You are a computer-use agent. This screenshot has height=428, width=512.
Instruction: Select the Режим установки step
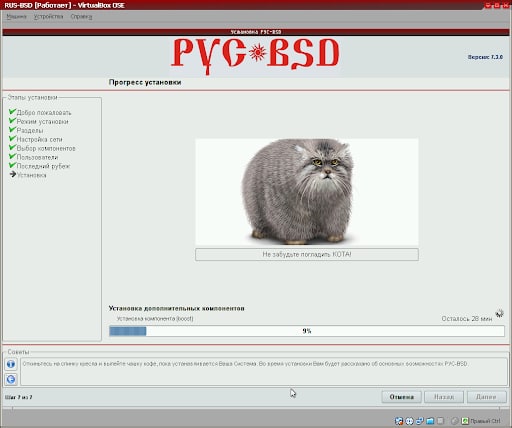point(42,122)
